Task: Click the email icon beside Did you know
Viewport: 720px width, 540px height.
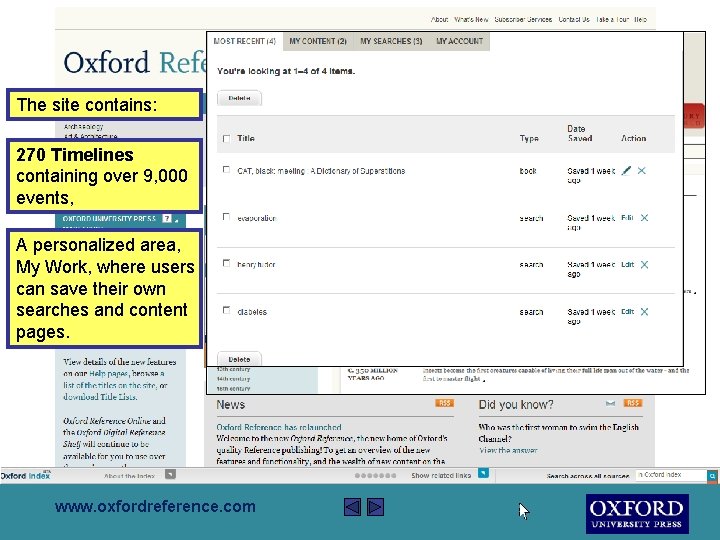Action: 610,404
